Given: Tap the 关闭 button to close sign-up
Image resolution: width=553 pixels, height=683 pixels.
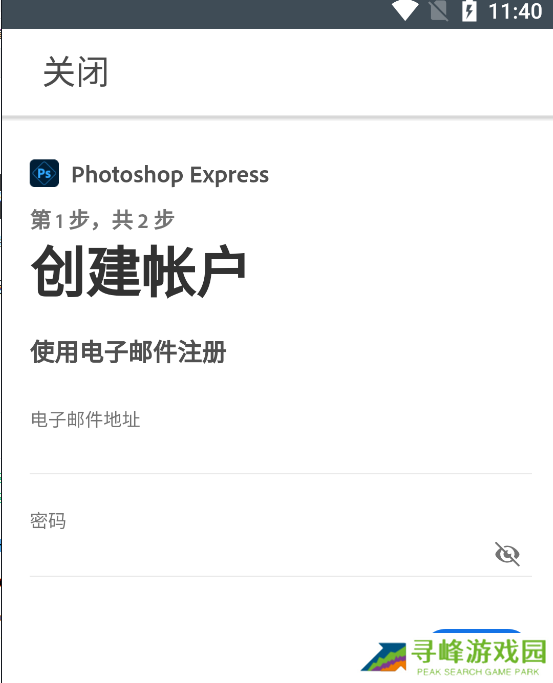Looking at the screenshot, I should click(x=75, y=72).
